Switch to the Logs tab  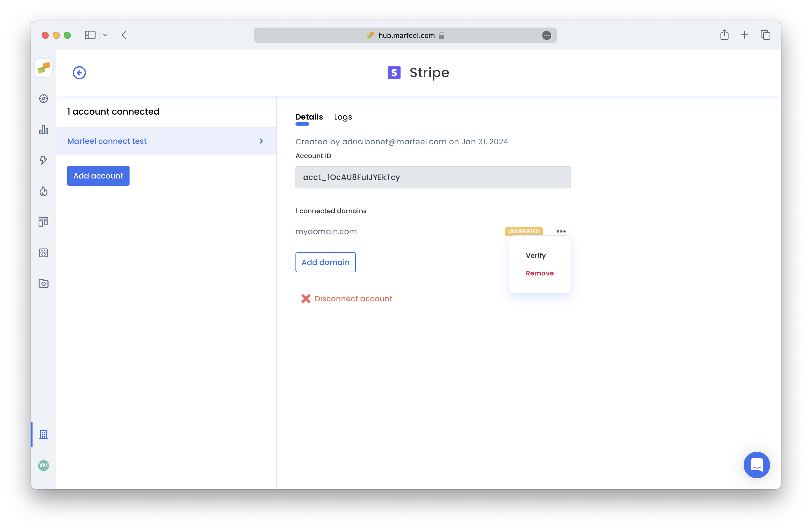point(343,117)
